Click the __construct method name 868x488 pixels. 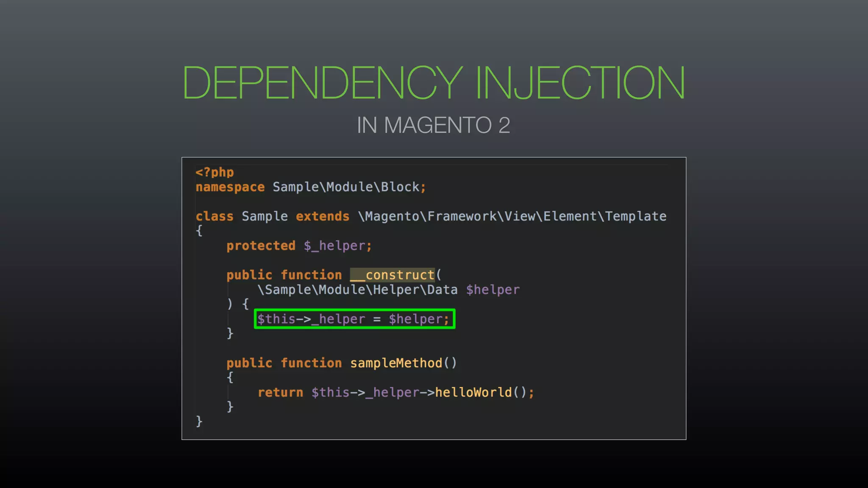point(392,275)
